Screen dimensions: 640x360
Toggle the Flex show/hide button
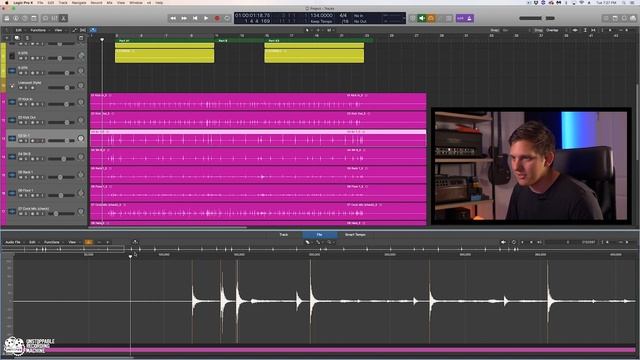(83, 30)
